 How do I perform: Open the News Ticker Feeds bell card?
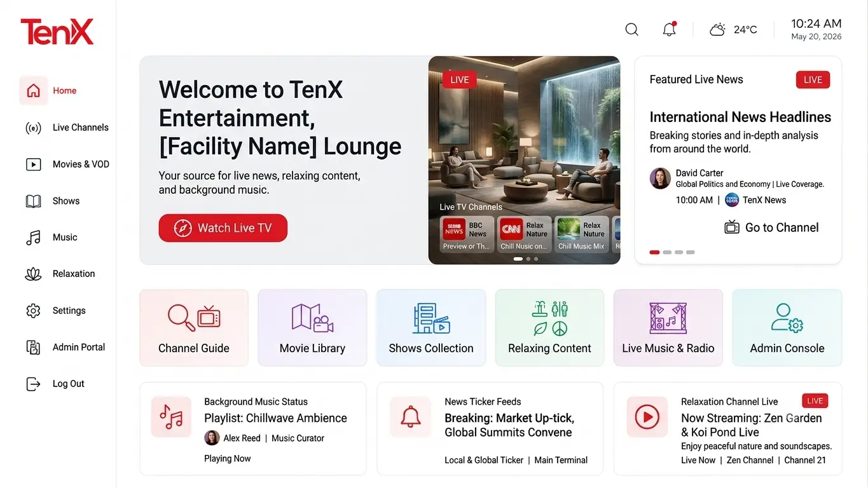tap(491, 428)
